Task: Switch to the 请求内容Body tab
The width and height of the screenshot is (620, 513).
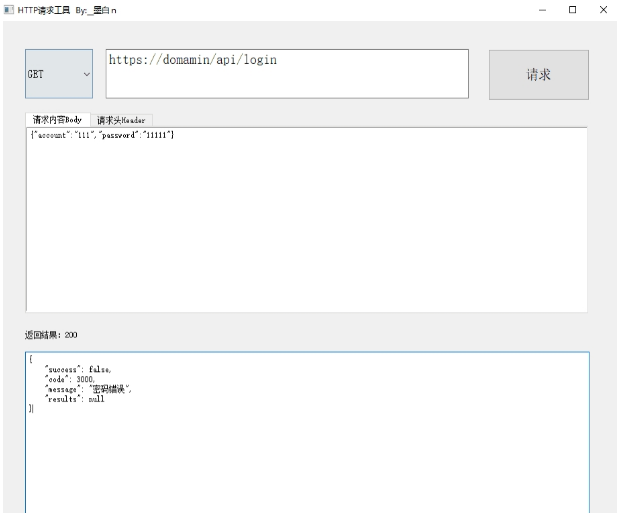Action: pyautogui.click(x=57, y=119)
